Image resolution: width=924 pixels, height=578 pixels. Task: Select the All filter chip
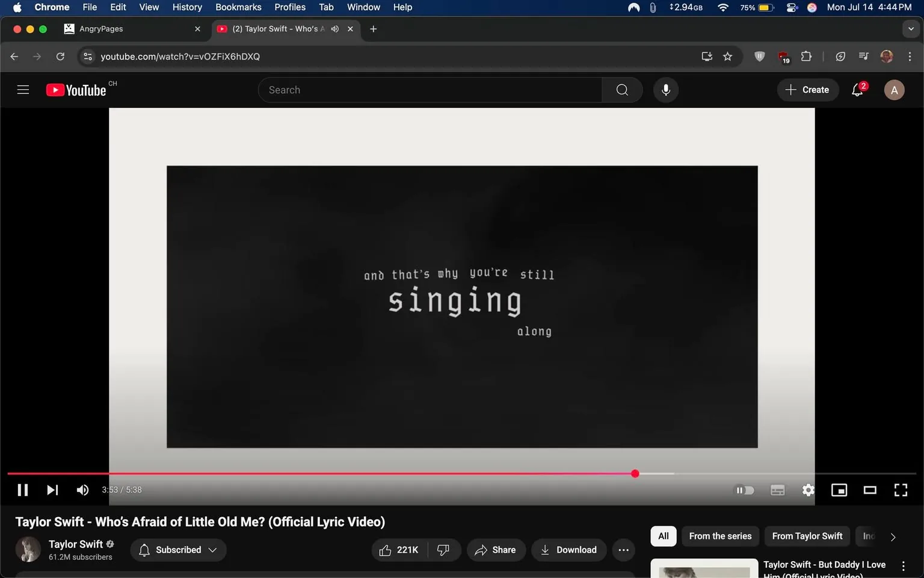pyautogui.click(x=663, y=536)
